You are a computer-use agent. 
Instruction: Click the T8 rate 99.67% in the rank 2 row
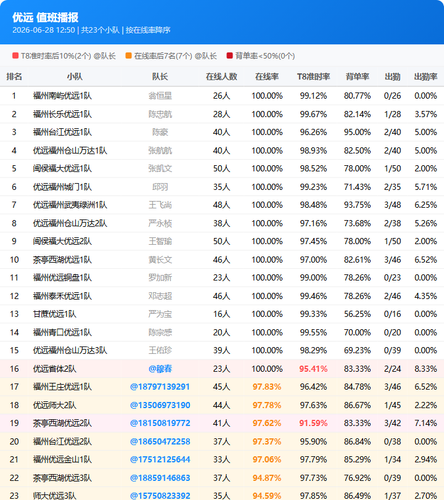pyautogui.click(x=313, y=114)
